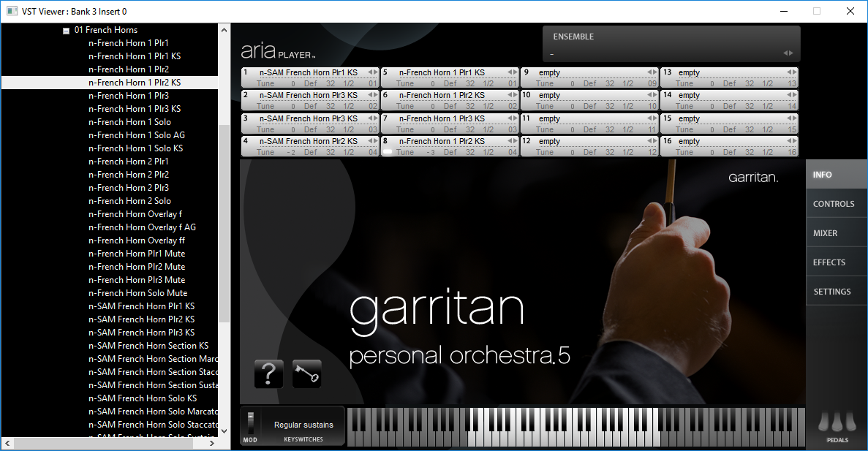Screen dimensions: 868x451
Task: Open the slot 9 empty instrument dropdown
Action: coord(585,72)
